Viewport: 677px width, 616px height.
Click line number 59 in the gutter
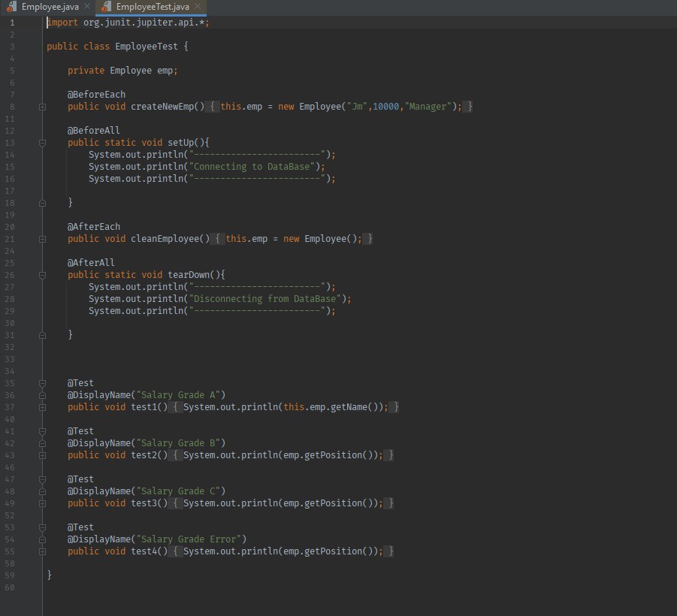(10, 575)
